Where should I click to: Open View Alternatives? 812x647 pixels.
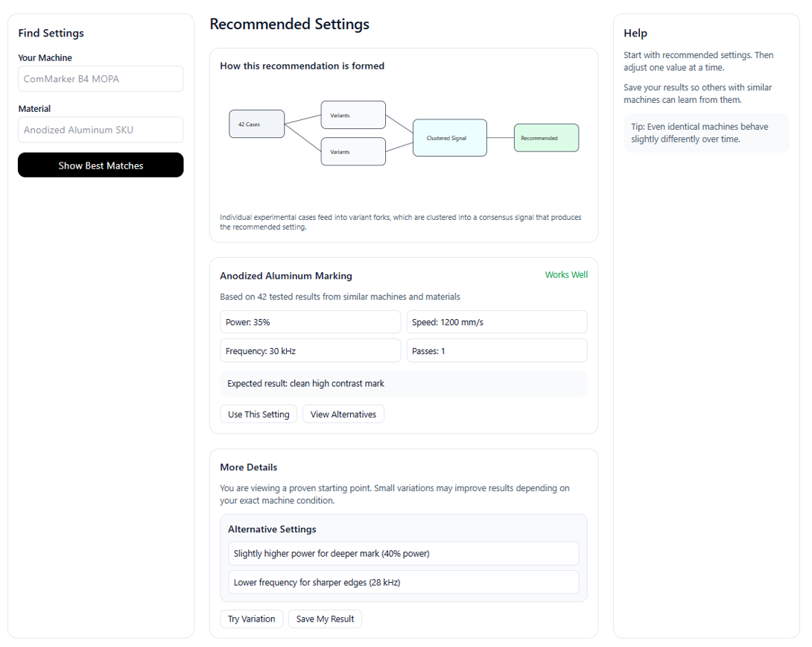click(343, 414)
